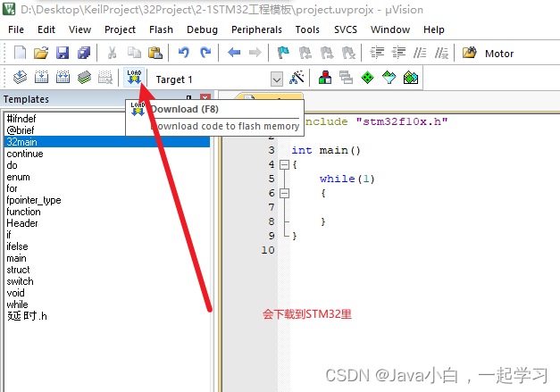
Task: Open the Peripherals menu
Action: (x=256, y=29)
